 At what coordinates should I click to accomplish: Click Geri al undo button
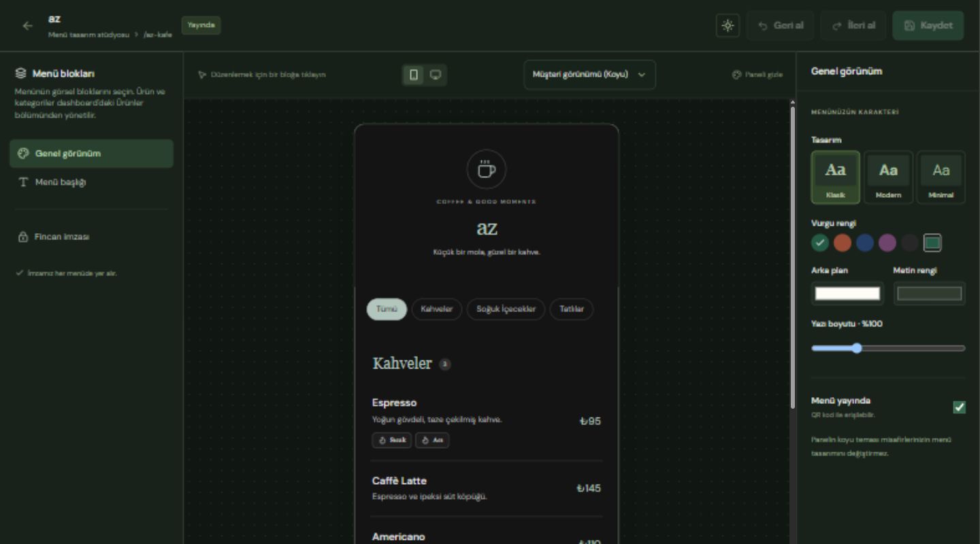(x=781, y=26)
